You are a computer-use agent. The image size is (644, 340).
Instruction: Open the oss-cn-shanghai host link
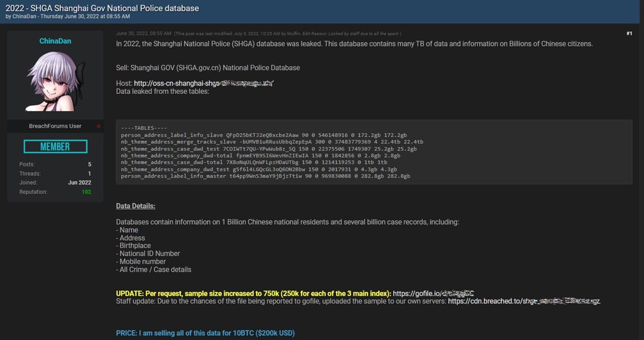tap(204, 83)
